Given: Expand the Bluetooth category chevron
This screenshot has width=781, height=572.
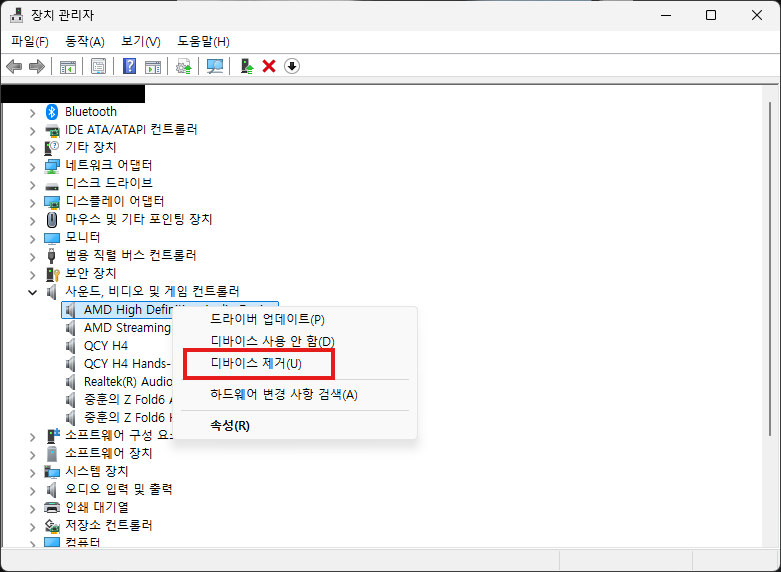Looking at the screenshot, I should tap(32, 113).
